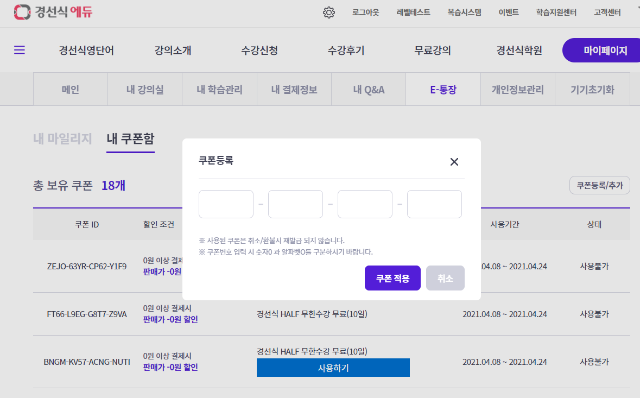Click the 경선식 에듀 logo
640x398 pixels.
53,12
